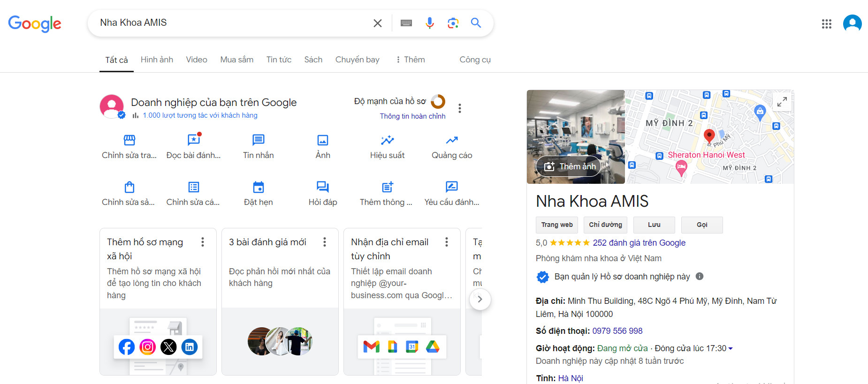Image resolution: width=868 pixels, height=384 pixels.
Task: Click the Chỉ đường directions button
Action: [606, 225]
